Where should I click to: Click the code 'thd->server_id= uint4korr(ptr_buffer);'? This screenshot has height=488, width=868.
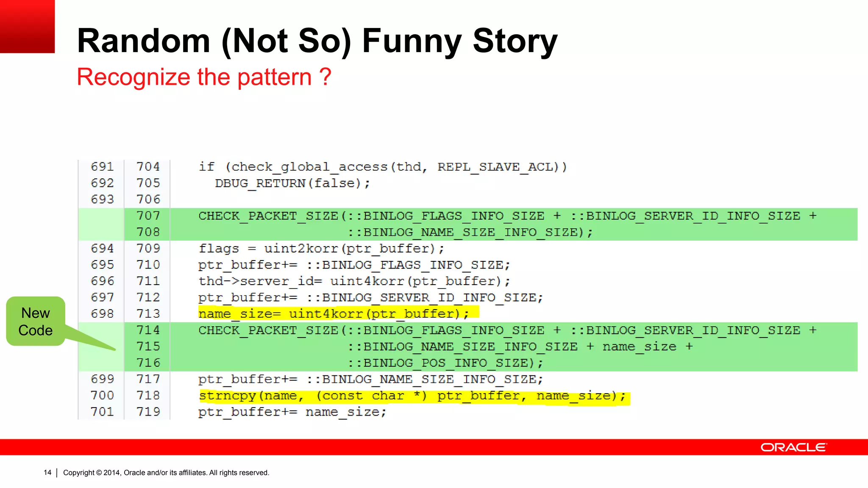click(x=354, y=281)
